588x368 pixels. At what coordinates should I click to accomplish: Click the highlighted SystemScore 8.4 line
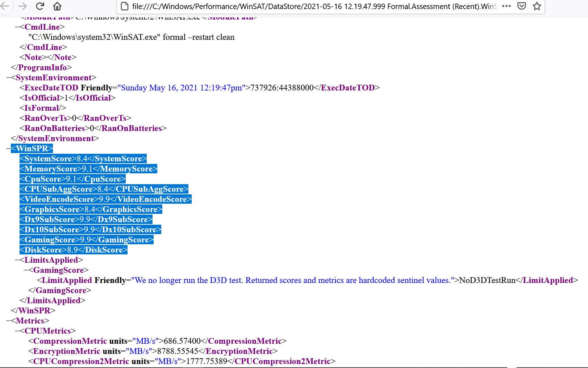[x=83, y=159]
